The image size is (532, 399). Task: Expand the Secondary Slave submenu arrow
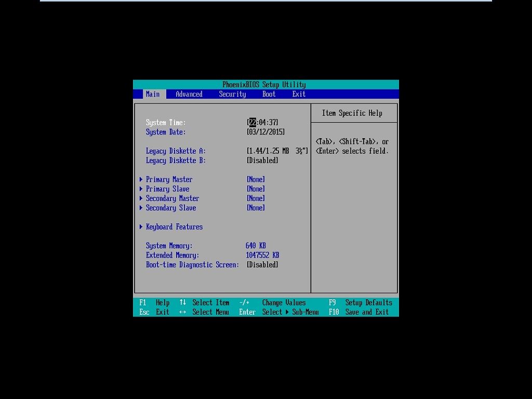click(141, 208)
